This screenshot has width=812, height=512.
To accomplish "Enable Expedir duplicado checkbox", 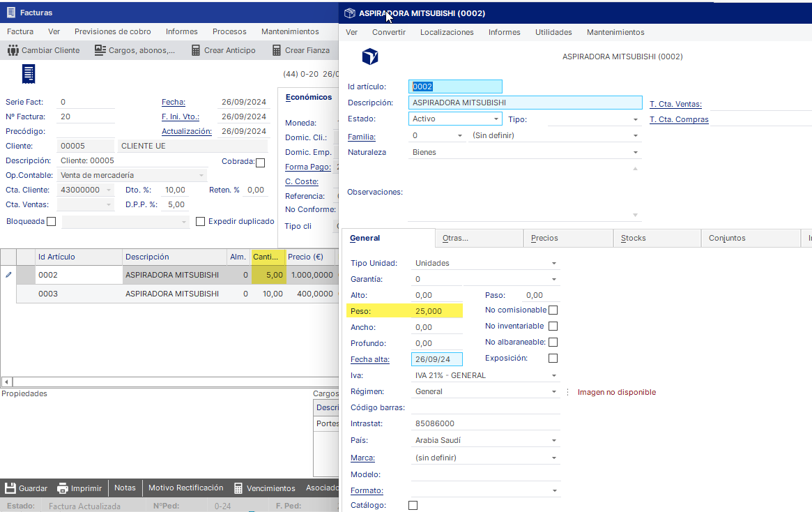I will [x=201, y=222].
